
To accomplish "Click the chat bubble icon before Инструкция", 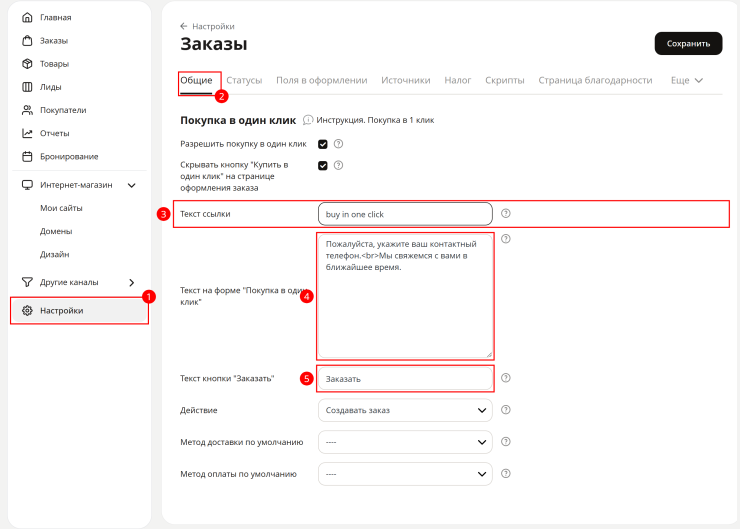I will [x=308, y=120].
